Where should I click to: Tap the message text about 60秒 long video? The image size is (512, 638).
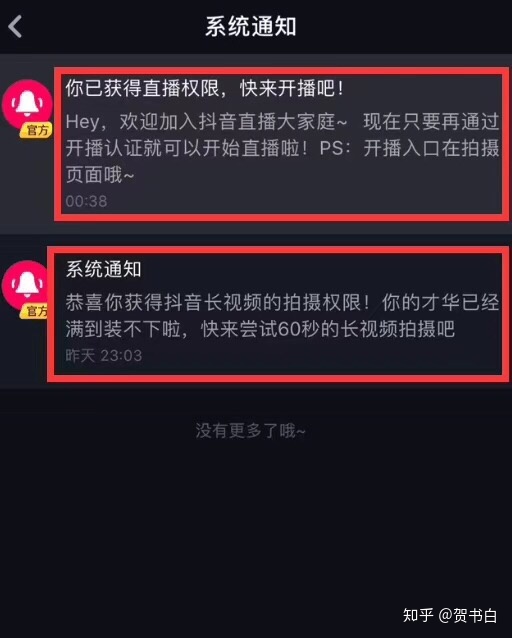(282, 316)
